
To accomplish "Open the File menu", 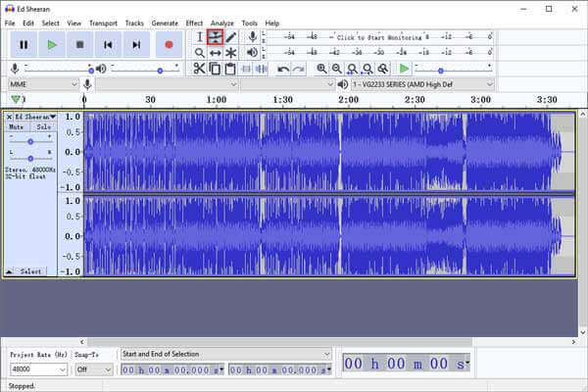I will pos(10,24).
